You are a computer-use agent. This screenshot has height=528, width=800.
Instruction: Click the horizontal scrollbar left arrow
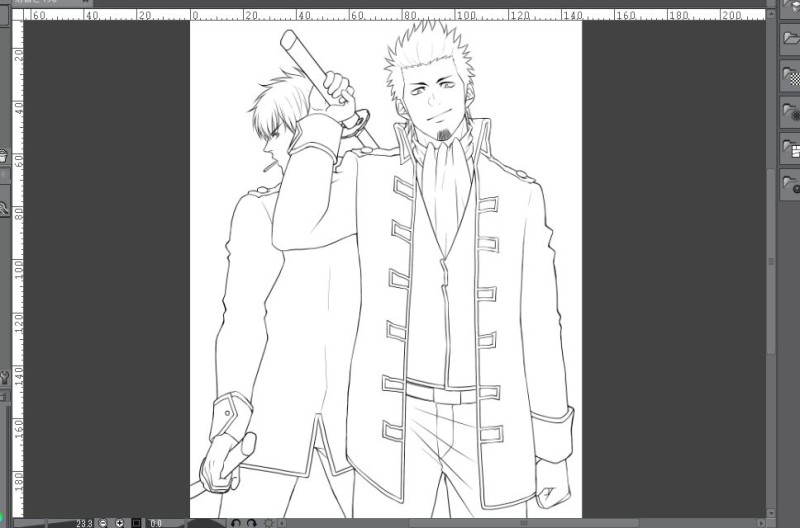pos(281,523)
